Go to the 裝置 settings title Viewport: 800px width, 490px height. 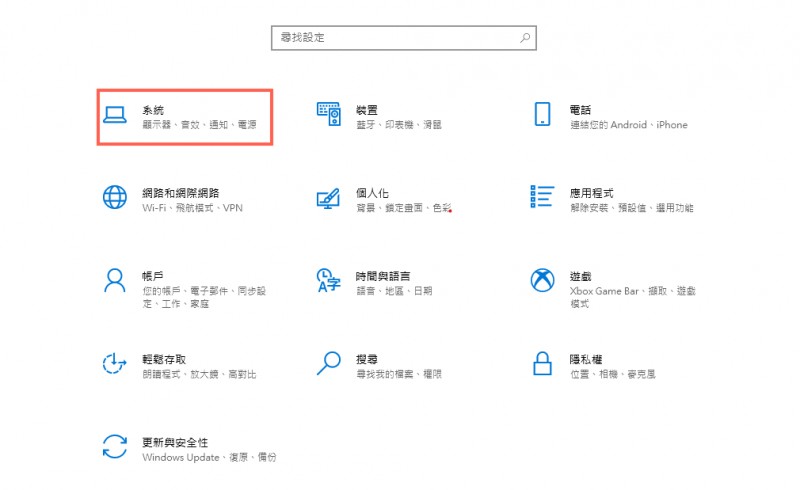pos(367,110)
